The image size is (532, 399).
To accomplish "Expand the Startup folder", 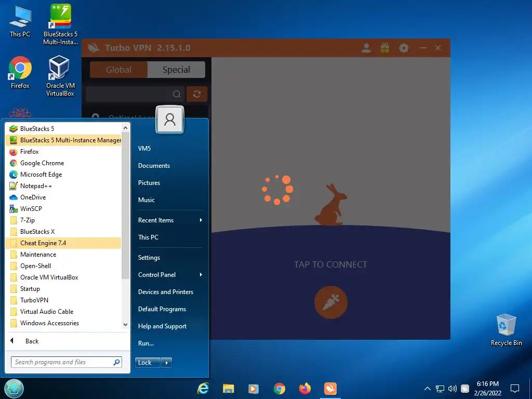I will click(63, 289).
